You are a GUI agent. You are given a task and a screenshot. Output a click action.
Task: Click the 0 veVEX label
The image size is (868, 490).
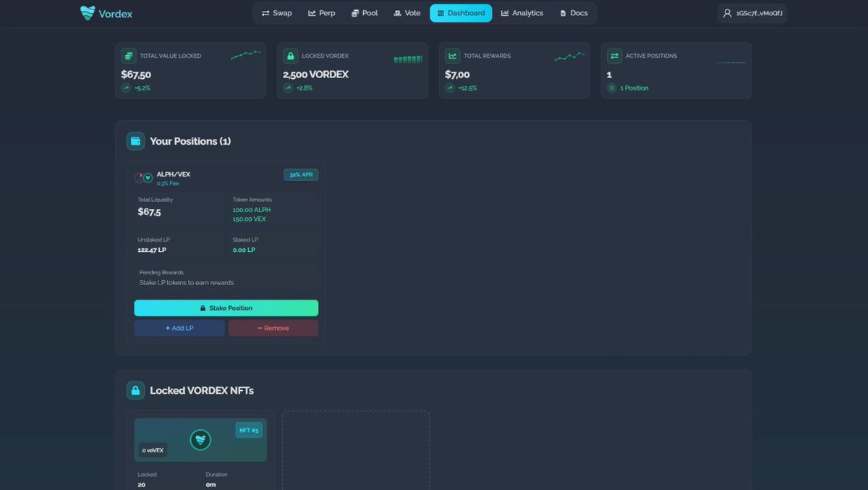153,450
